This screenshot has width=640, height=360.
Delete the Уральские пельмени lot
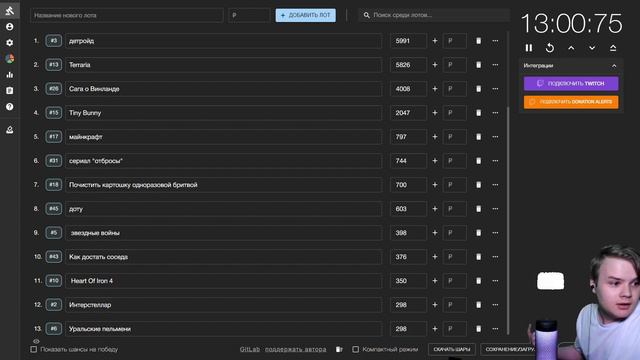tap(478, 329)
